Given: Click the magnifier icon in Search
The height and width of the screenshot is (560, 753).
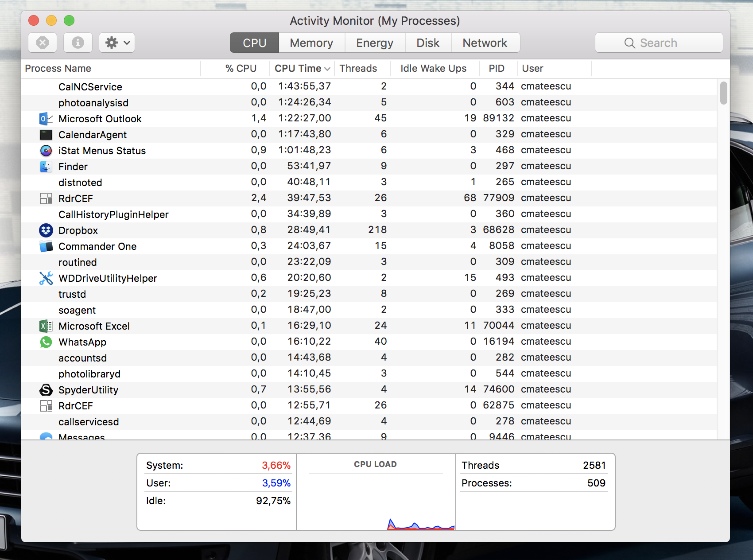Looking at the screenshot, I should (629, 43).
